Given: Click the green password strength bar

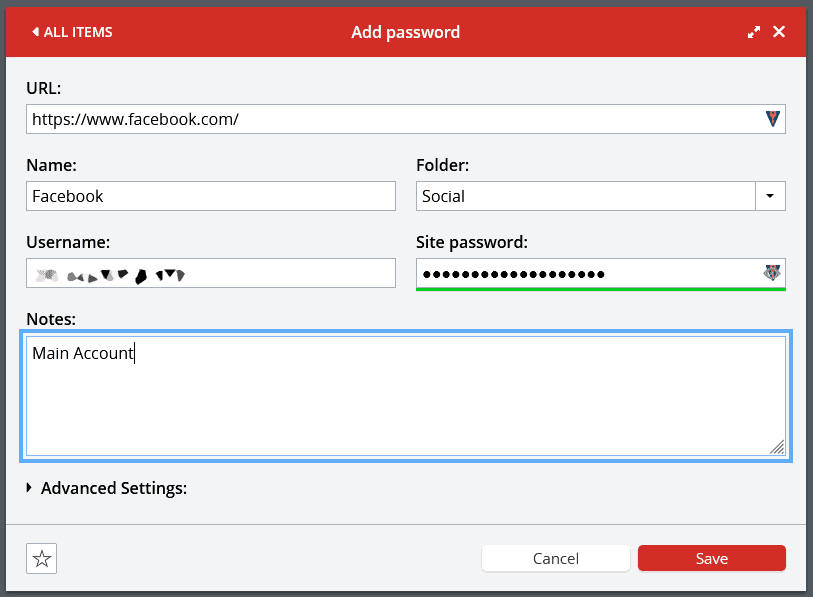Looking at the screenshot, I should (x=601, y=289).
